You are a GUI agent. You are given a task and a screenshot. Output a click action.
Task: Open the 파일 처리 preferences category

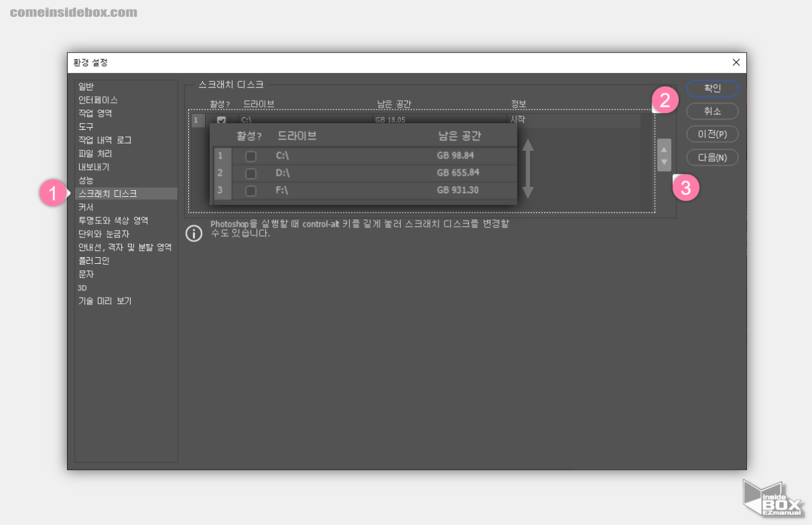(x=94, y=154)
